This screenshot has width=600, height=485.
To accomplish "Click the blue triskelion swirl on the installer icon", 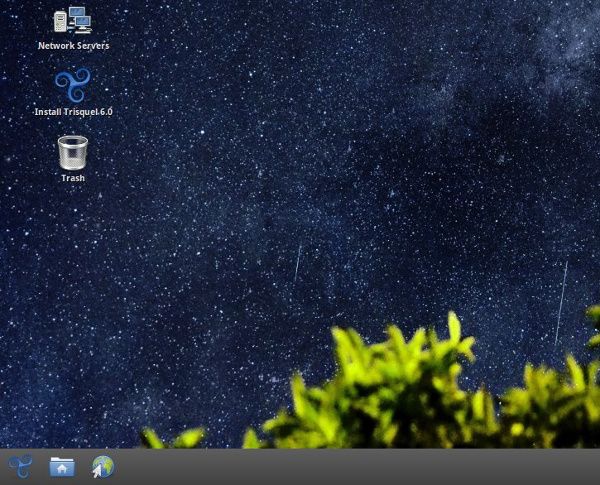I will pos(73,84).
